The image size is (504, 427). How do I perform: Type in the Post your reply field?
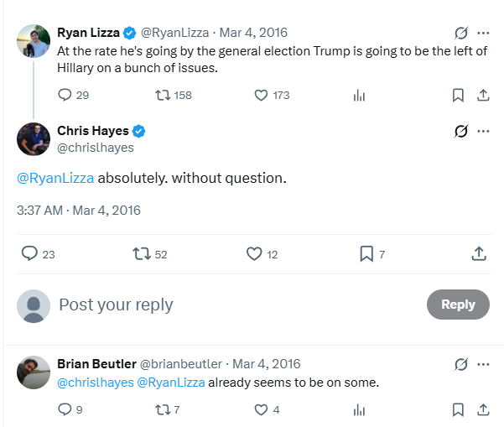[x=235, y=305]
